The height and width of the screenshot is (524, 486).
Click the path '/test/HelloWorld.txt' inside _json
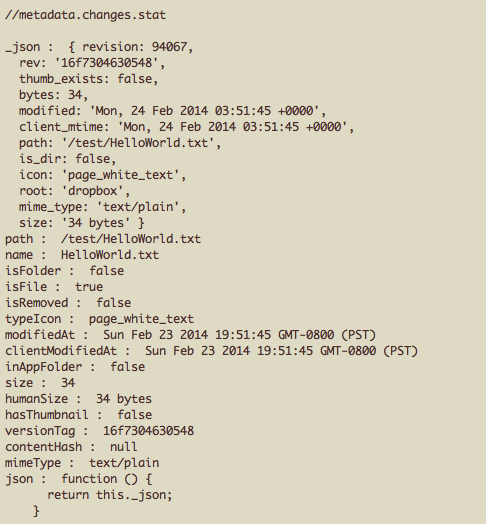click(138, 143)
